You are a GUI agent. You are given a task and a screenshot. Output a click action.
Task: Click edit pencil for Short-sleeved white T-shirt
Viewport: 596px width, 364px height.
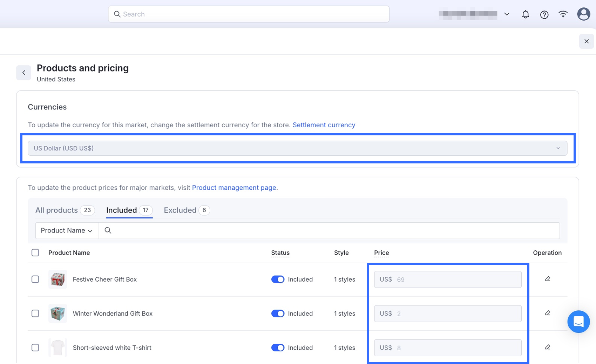tap(547, 347)
